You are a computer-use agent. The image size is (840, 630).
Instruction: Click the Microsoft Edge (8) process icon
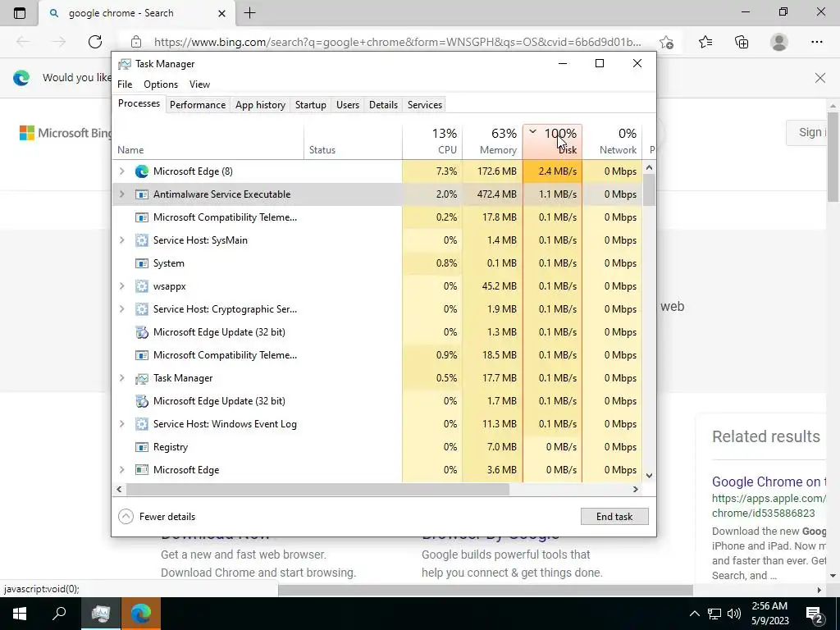141,171
